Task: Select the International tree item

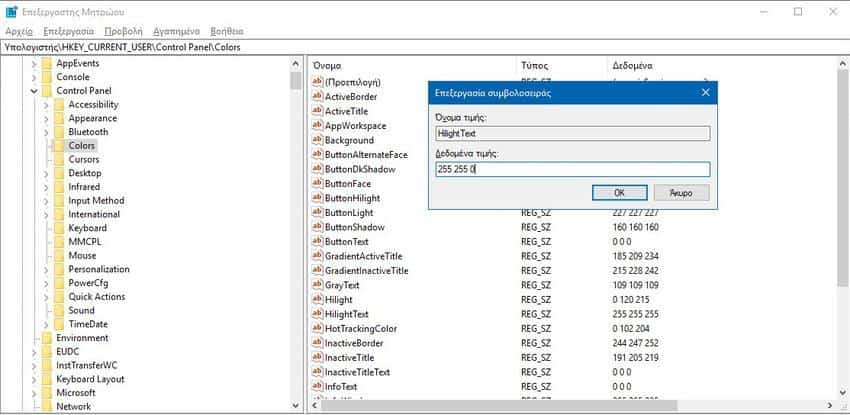Action: pos(94,215)
